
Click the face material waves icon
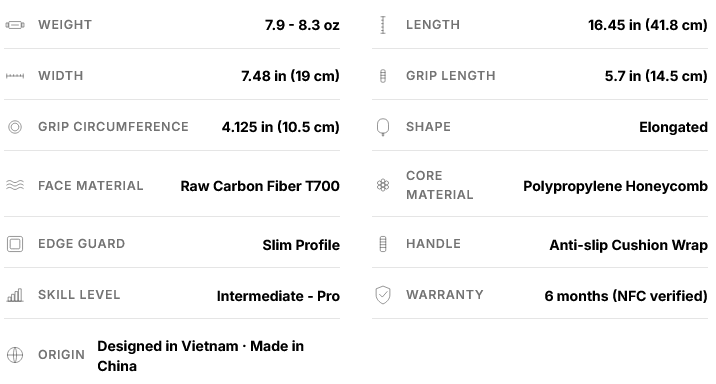pos(15,185)
